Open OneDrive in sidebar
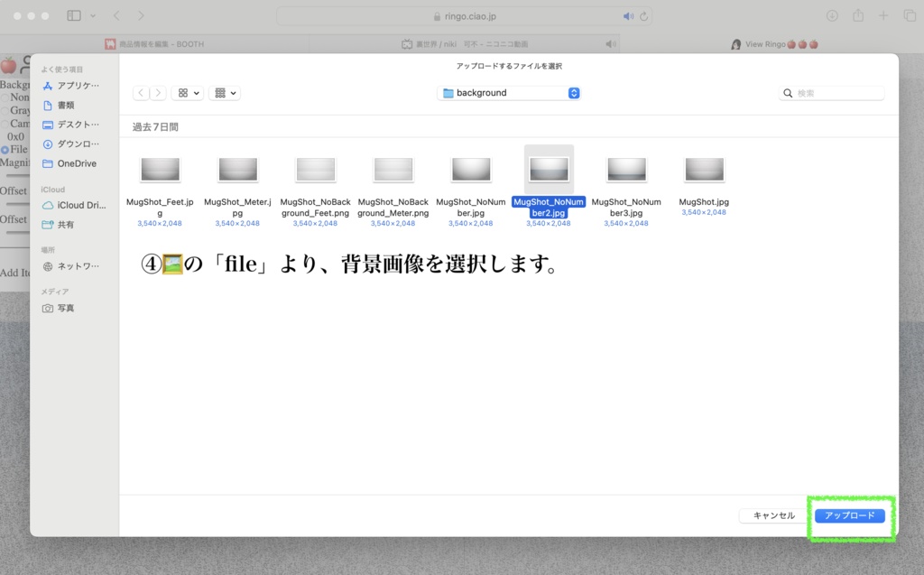The height and width of the screenshot is (575, 924). click(70, 163)
